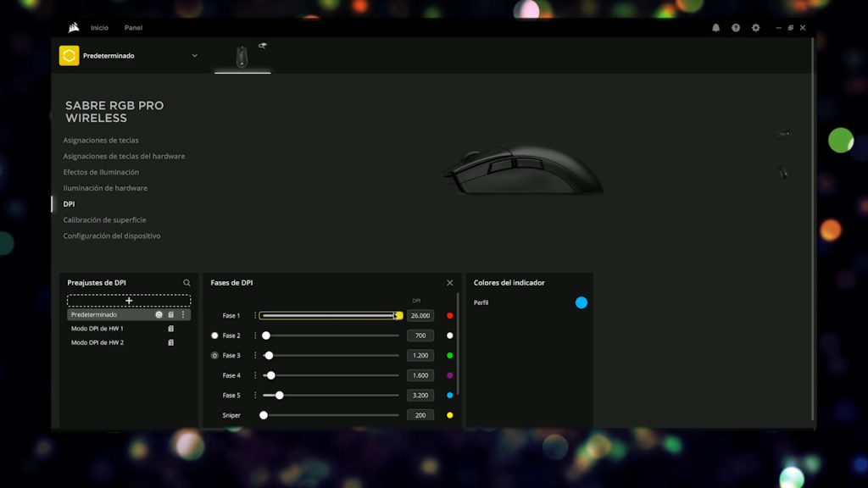This screenshot has width=868, height=488.
Task: Add a new DPI preset with plus button
Action: coord(129,301)
